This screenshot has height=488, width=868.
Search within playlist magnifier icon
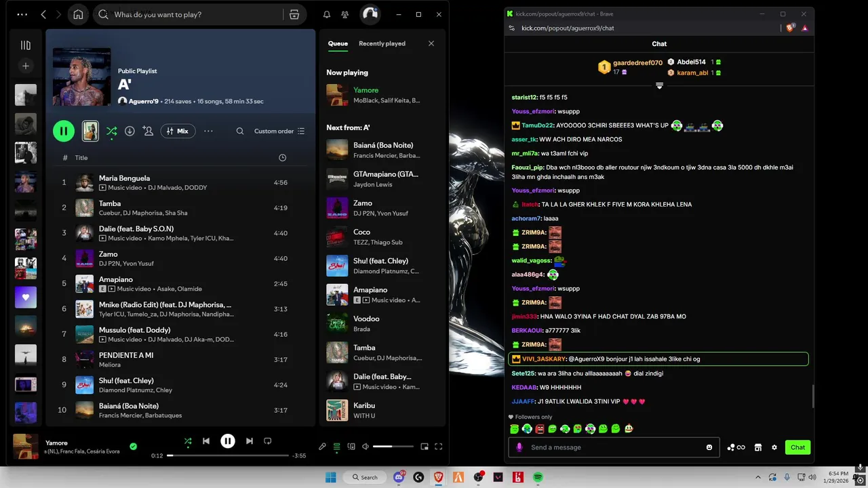click(x=240, y=131)
